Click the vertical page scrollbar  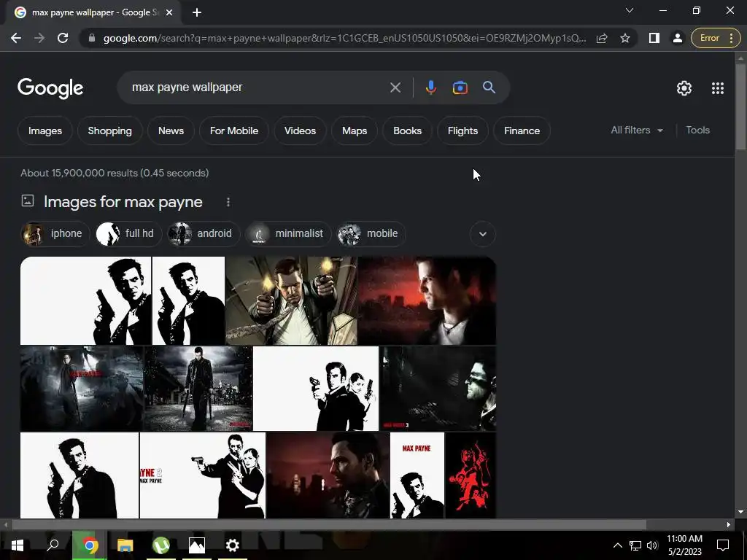[740, 107]
